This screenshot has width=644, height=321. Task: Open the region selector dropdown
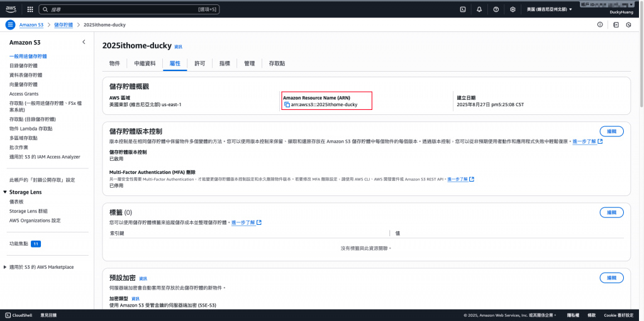click(x=550, y=9)
